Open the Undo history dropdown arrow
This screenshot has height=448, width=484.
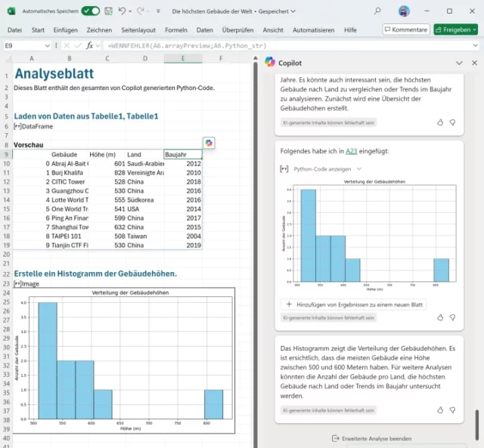click(130, 11)
